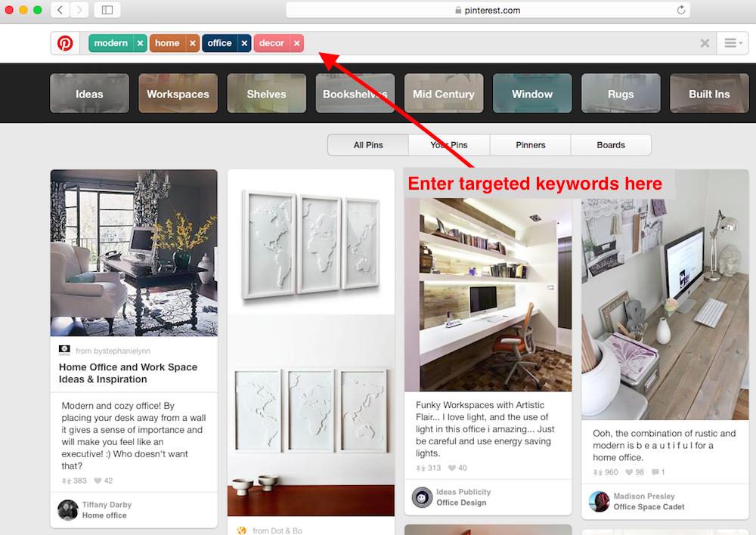Open Ideas Publicity's Office Design board
Image resolution: width=756 pixels, height=535 pixels.
pyautogui.click(x=461, y=503)
